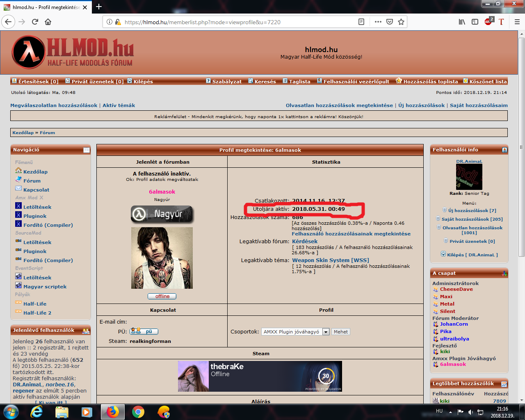This screenshot has width=525, height=420.
Task: Open the page actions three-dot menu
Action: coord(378,22)
